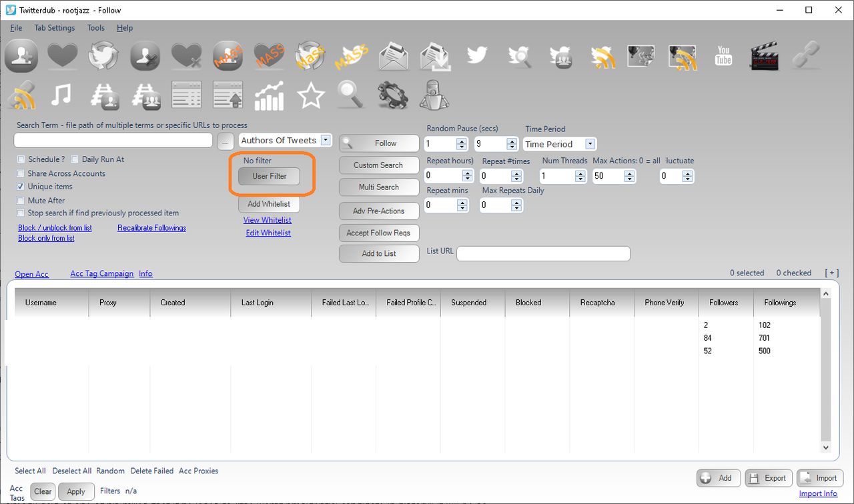Open the View Whitelist link
Image resolution: width=854 pixels, height=504 pixels.
(268, 220)
